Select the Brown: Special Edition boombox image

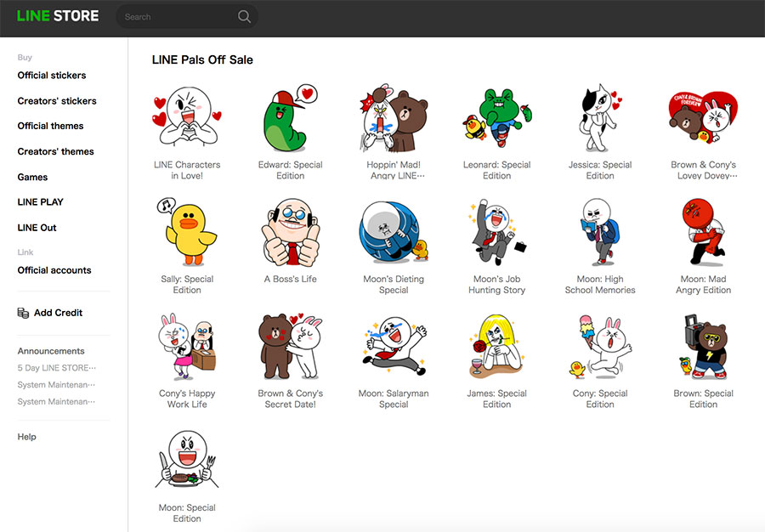(703, 348)
